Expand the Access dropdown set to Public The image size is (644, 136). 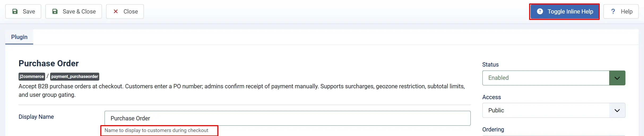554,110
